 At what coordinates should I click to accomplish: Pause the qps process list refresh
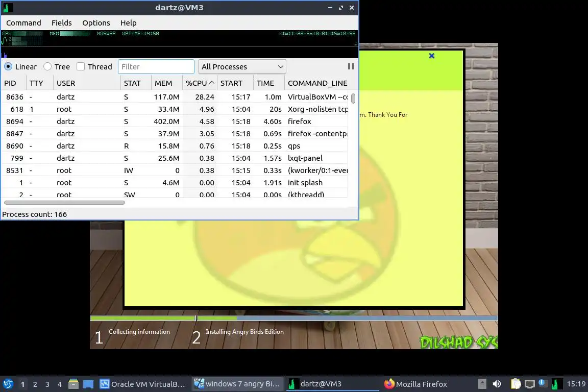tap(351, 66)
